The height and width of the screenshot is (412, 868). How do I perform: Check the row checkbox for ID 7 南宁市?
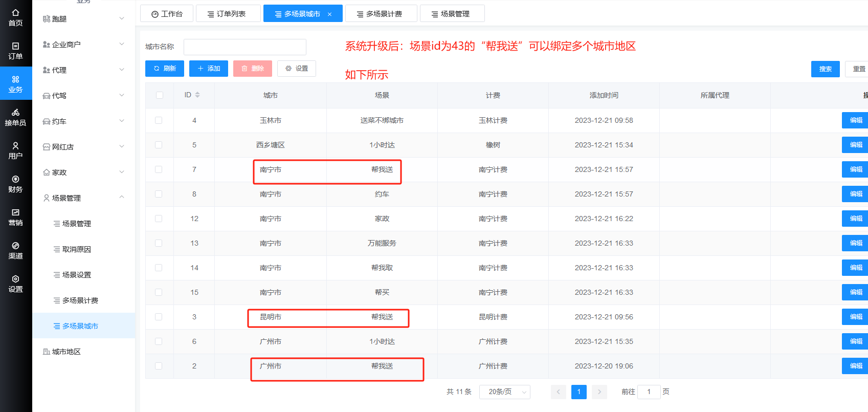click(x=159, y=169)
